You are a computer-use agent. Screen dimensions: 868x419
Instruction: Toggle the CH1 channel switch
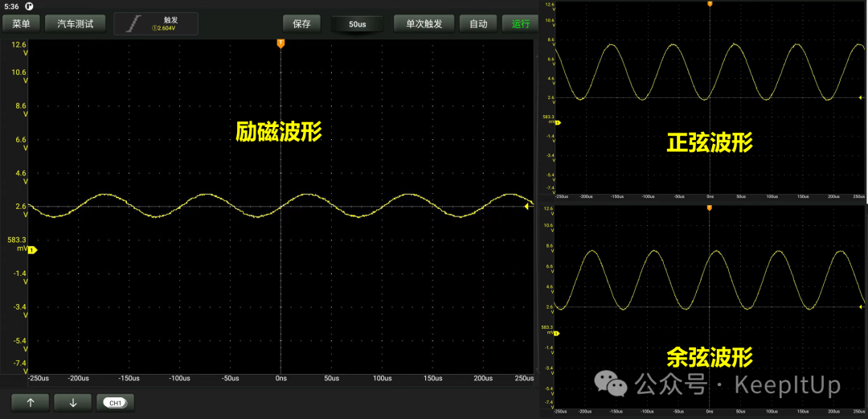[x=115, y=403]
